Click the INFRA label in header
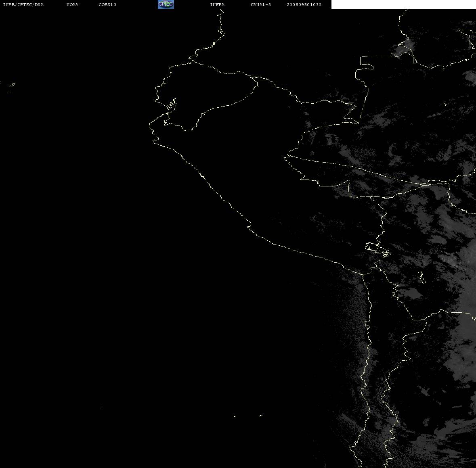Screen dimensions: 476x468 (x=217, y=4)
